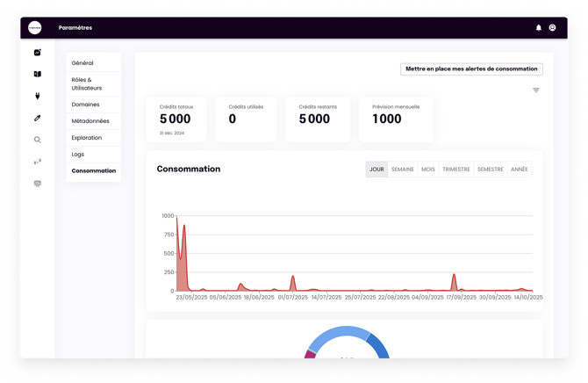
Task: Go to Rôles & Utilisateurs settings
Action: tap(87, 83)
